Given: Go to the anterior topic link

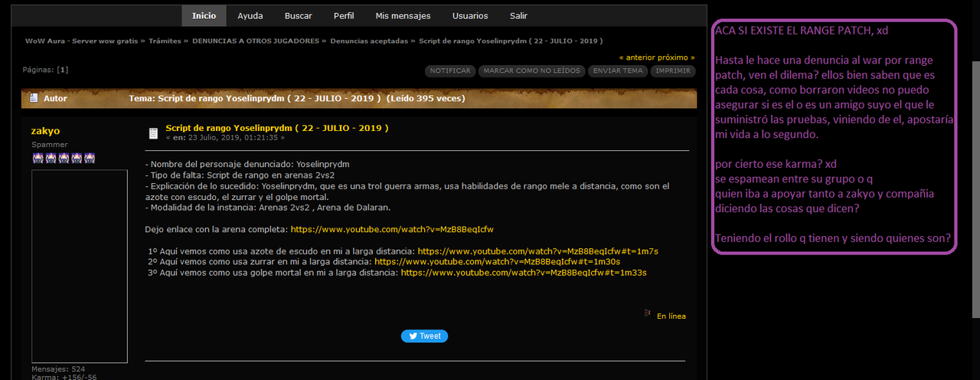Looking at the screenshot, I should coord(639,57).
